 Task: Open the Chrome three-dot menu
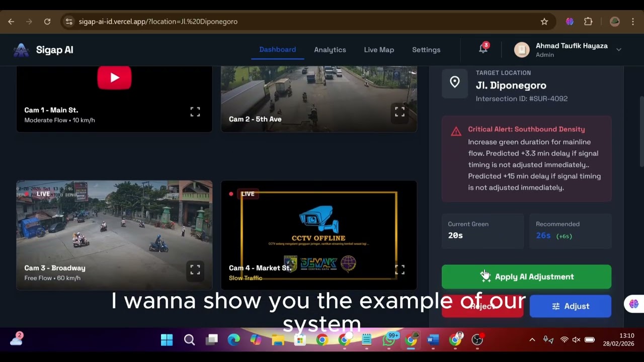633,22
